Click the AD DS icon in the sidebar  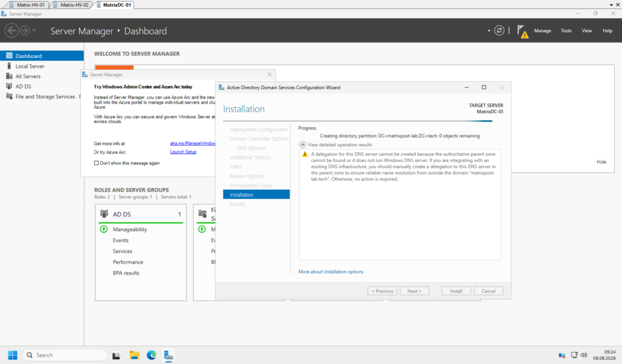9,86
